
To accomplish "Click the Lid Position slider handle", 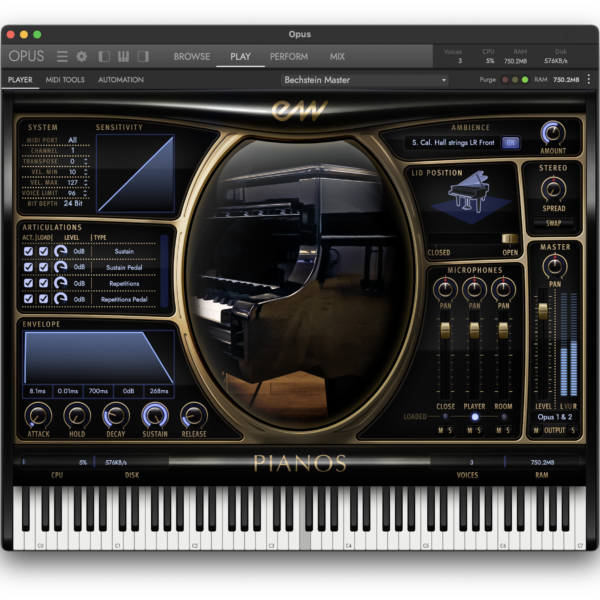I will 510,239.
